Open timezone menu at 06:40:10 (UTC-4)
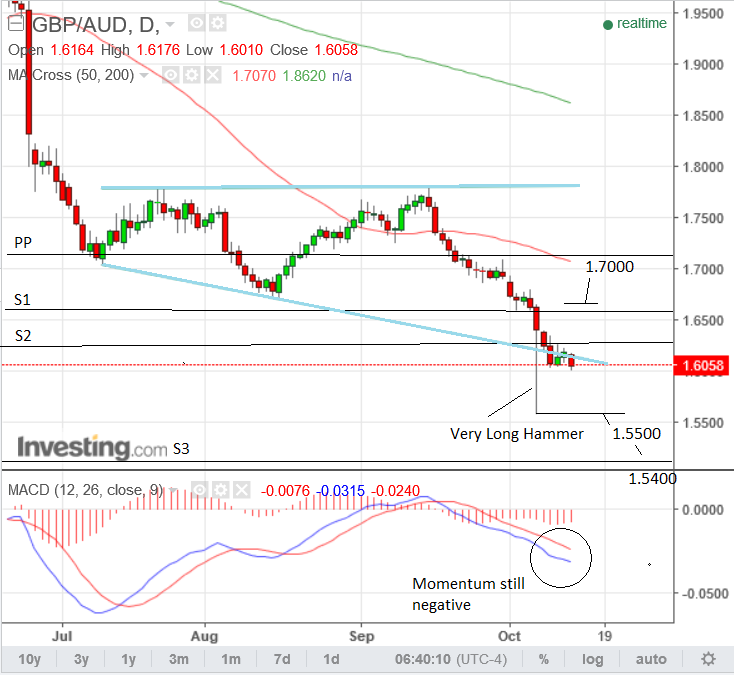Screen dimensions: 734x675 pyautogui.click(x=451, y=659)
